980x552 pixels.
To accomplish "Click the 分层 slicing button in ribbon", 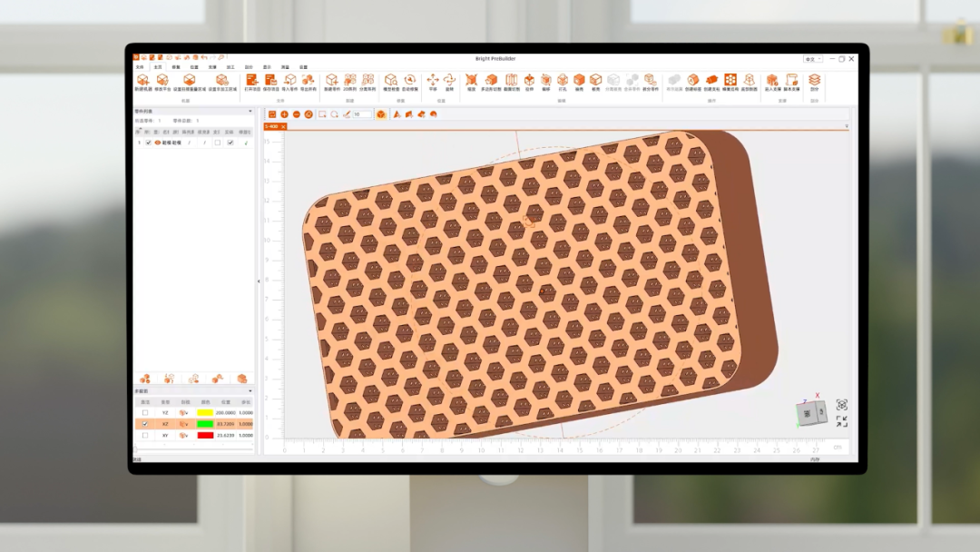I will click(814, 81).
